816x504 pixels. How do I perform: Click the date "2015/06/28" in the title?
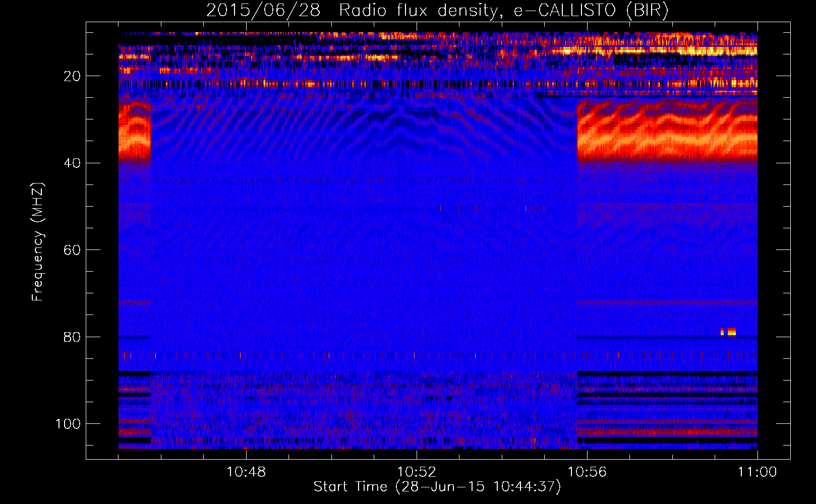(x=263, y=11)
